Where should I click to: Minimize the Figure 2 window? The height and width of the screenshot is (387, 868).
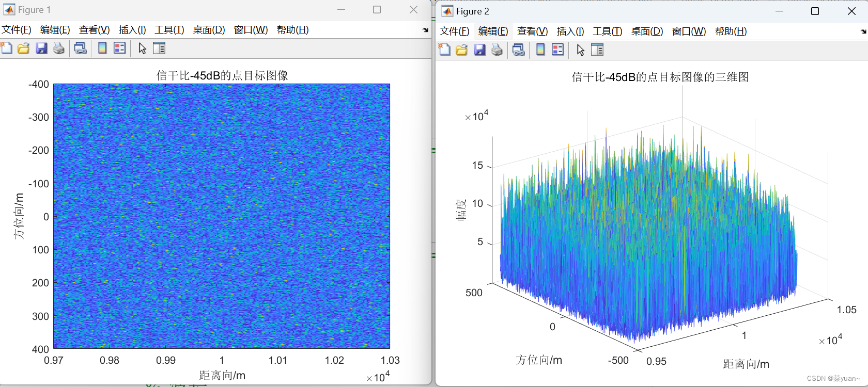tap(780, 11)
